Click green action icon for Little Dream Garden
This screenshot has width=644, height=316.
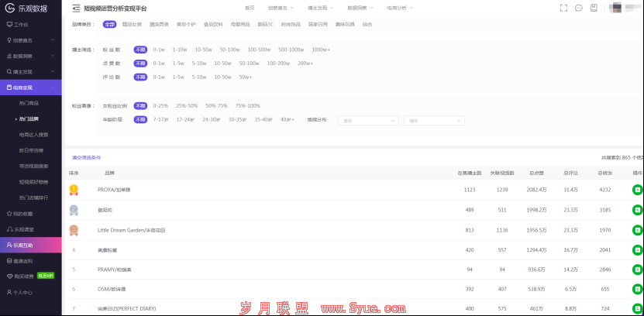coord(637,230)
